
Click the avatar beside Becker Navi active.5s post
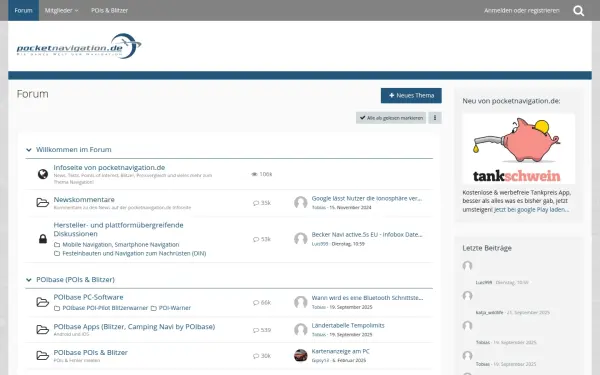click(x=301, y=239)
